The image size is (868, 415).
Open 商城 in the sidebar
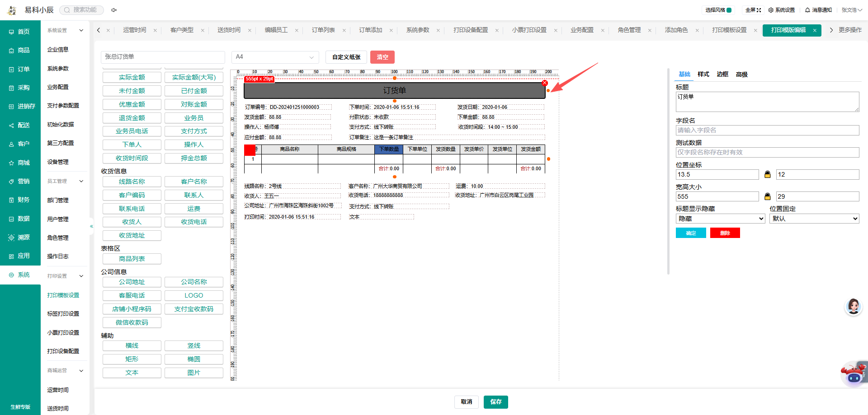[x=19, y=163]
